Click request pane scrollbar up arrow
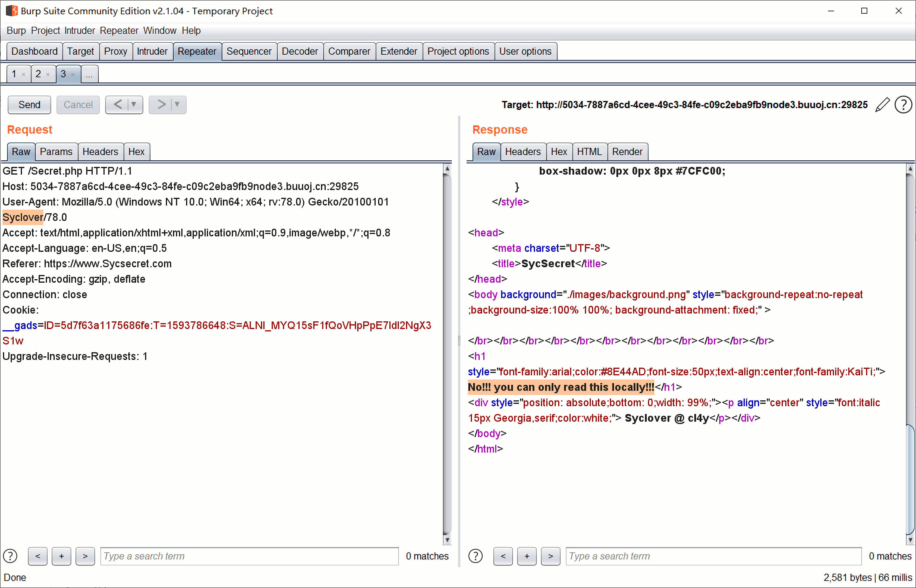This screenshot has height=588, width=916. pyautogui.click(x=447, y=168)
